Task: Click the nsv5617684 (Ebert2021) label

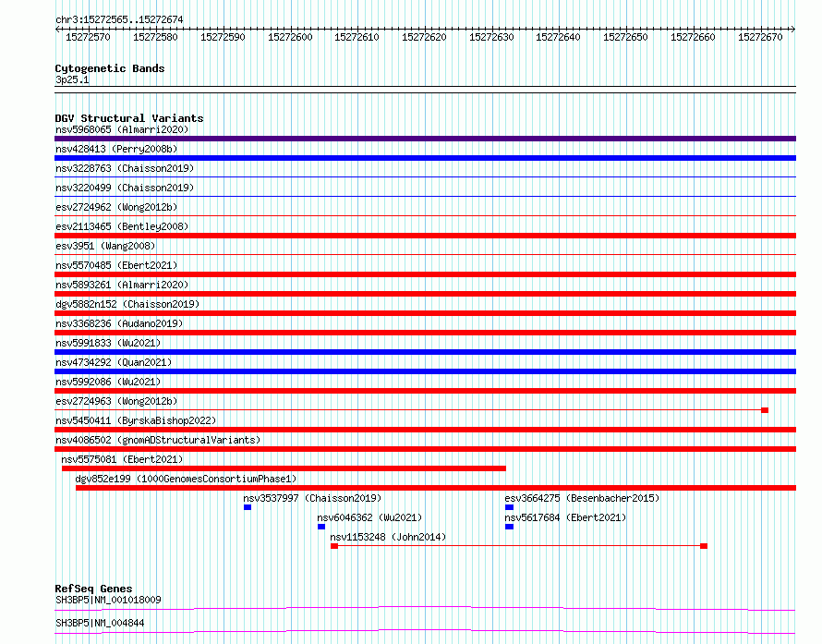Action: point(565,517)
